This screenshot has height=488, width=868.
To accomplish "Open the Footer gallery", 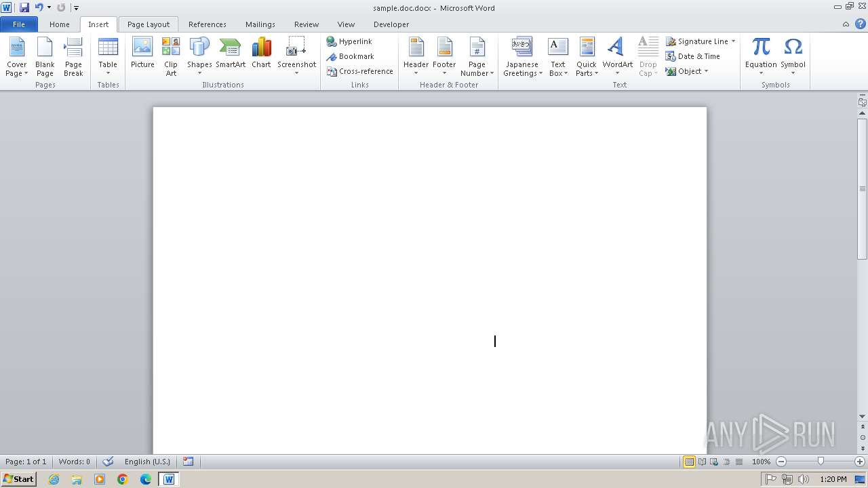I will (x=444, y=57).
